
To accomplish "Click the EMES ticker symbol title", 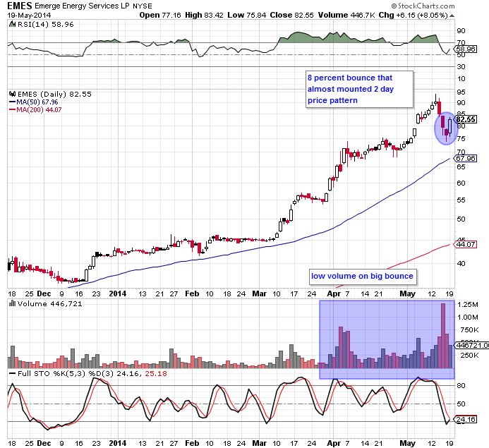I will pyautogui.click(x=20, y=6).
